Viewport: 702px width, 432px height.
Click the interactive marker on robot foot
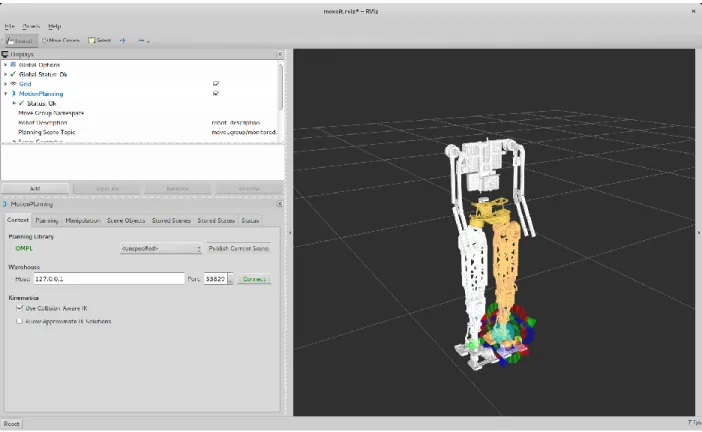506,334
